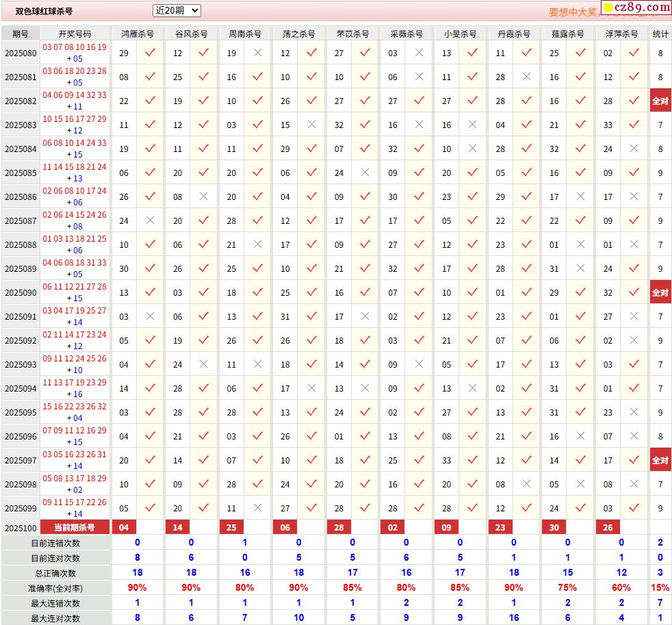The height and width of the screenshot is (625, 672).
Task: Click the 全对 badge in row 2025082
Action: click(x=660, y=101)
